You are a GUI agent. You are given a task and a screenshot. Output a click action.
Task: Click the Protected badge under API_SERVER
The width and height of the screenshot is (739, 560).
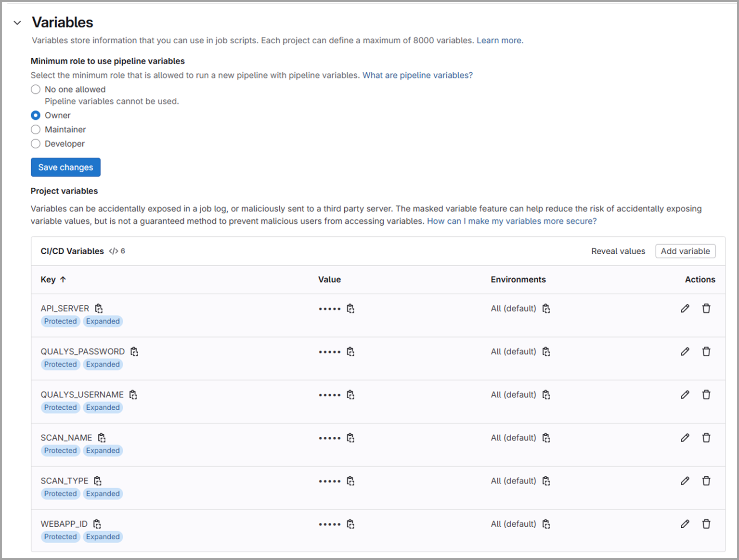pos(61,322)
